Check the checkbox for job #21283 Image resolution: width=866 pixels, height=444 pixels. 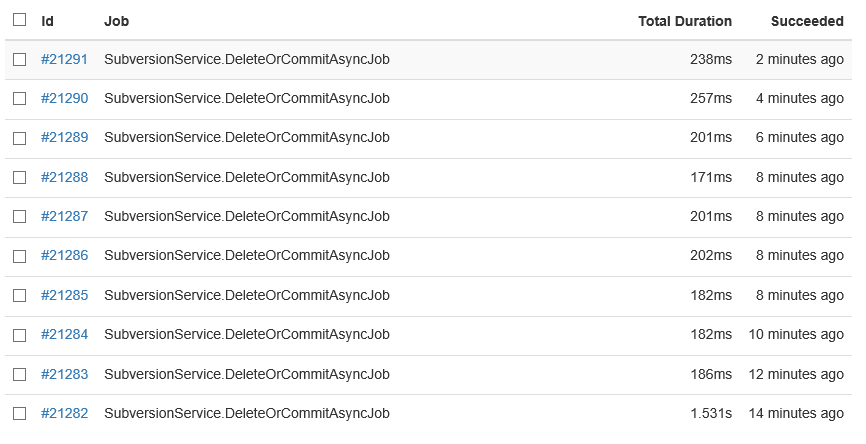[19, 374]
